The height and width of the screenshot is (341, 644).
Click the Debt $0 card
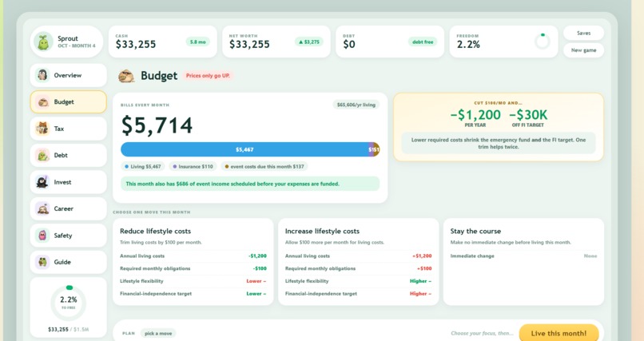(x=390, y=42)
